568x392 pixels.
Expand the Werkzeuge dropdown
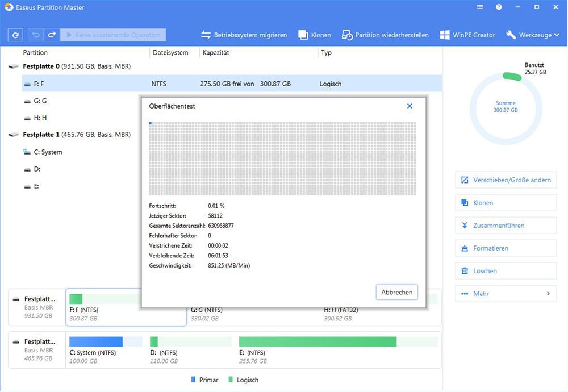pos(533,35)
